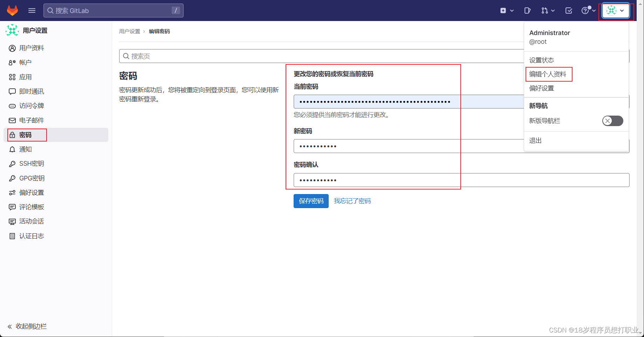
Task: Select 退出 to sign out
Action: pyautogui.click(x=576, y=140)
